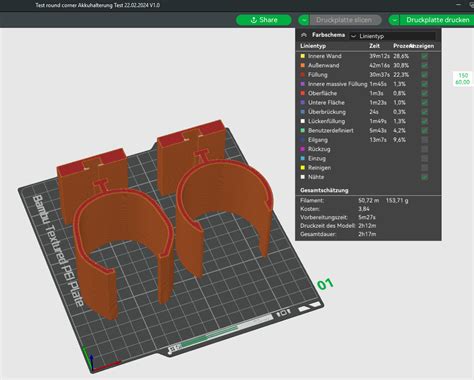Click the Füllung time 30m37s
The image size is (474, 380).
[379, 75]
